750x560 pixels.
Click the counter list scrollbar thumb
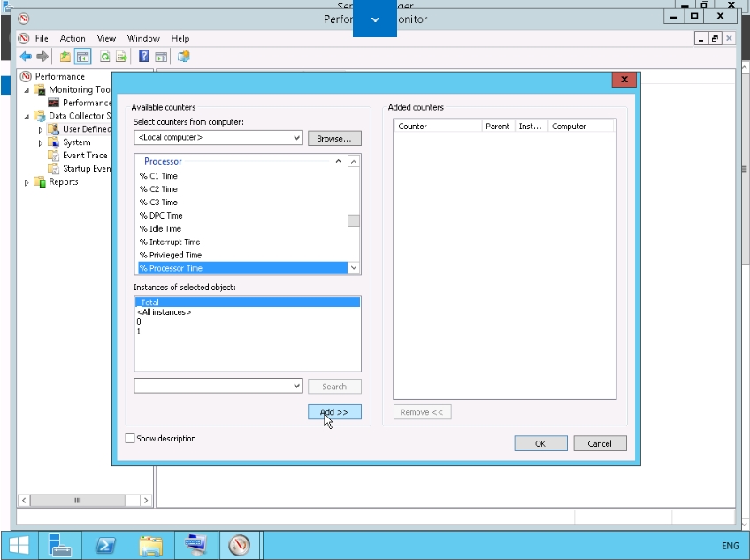tap(354, 221)
